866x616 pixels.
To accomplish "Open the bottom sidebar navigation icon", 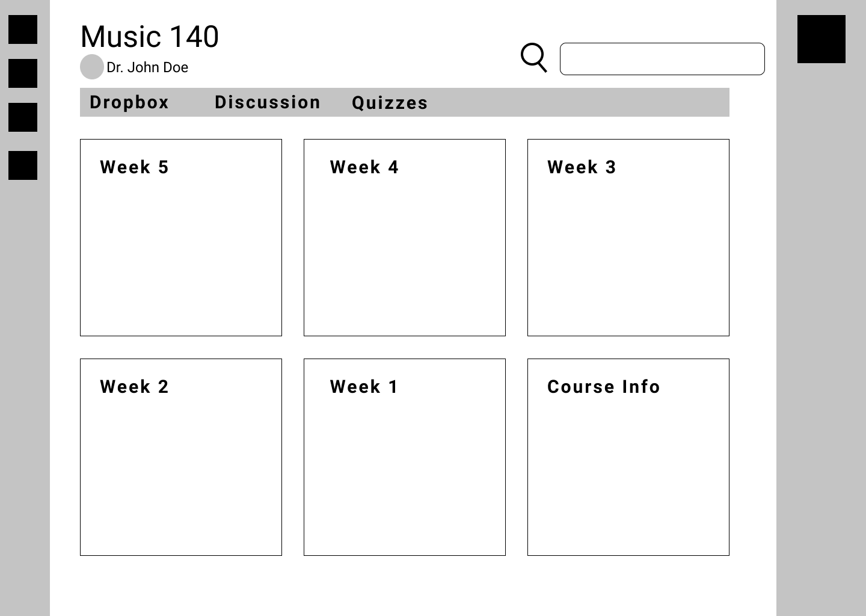I will 23,166.
